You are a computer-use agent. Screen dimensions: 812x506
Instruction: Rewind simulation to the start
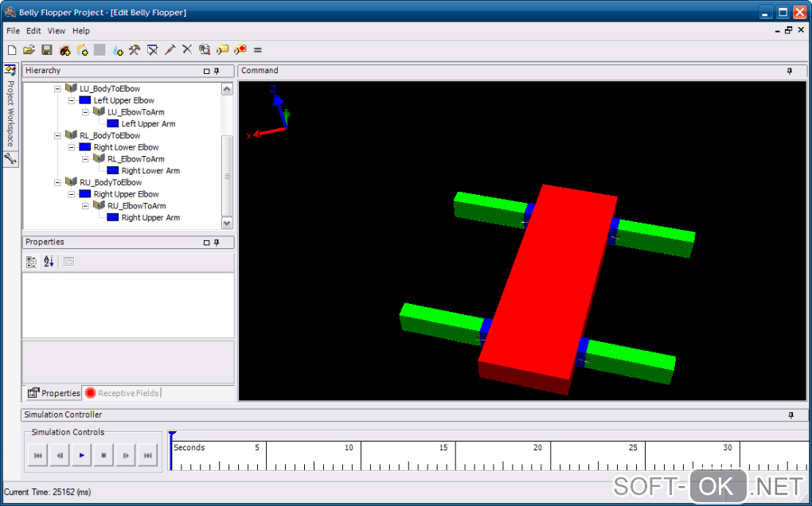coord(37,455)
